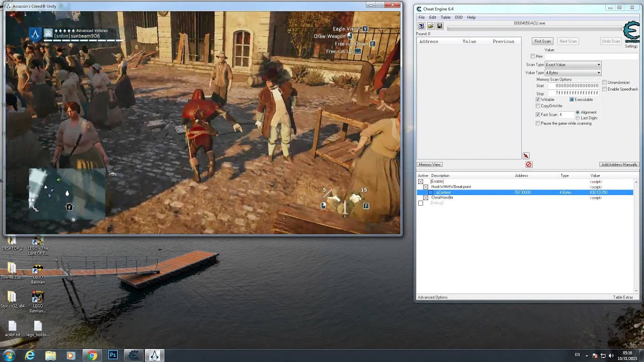This screenshot has height=362, width=644.
Task: Select the Alignment radio button
Action: (x=578, y=112)
